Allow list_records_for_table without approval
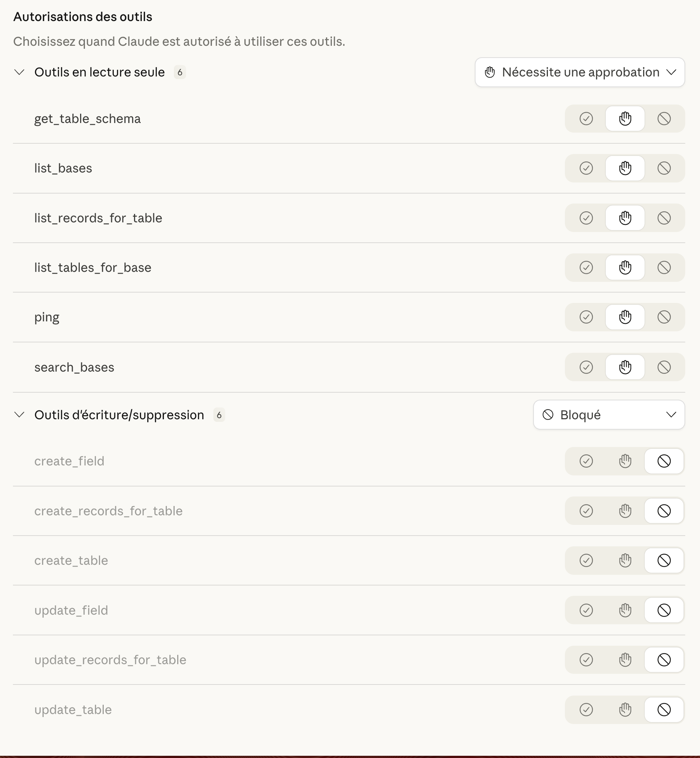This screenshot has height=758, width=700. (586, 218)
